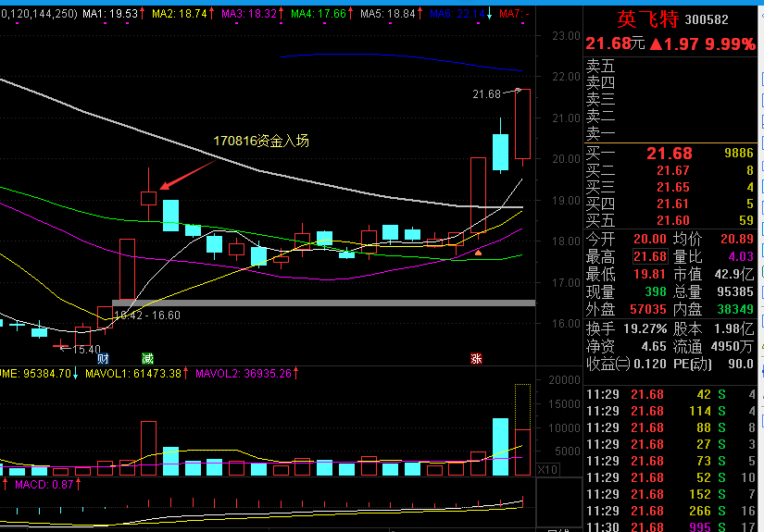
Task: Click the 170816资金入场 chart annotation
Action: coord(261,141)
